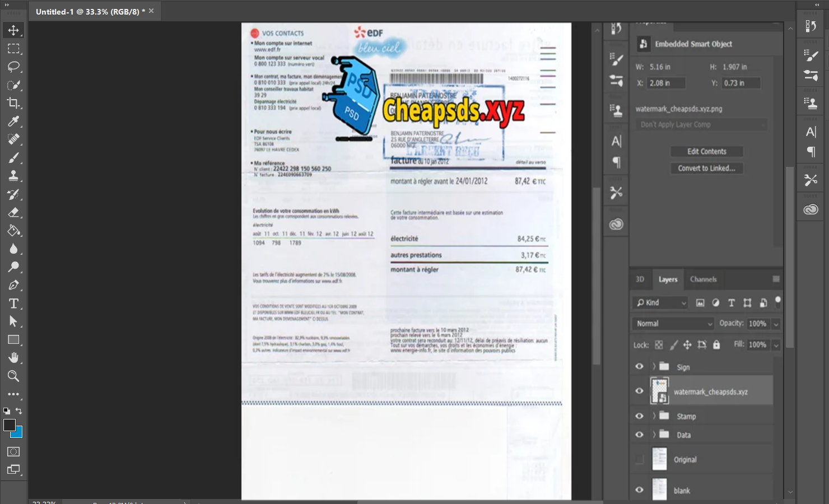This screenshot has width=829, height=504.
Task: Select the Hand tool
Action: tap(13, 358)
